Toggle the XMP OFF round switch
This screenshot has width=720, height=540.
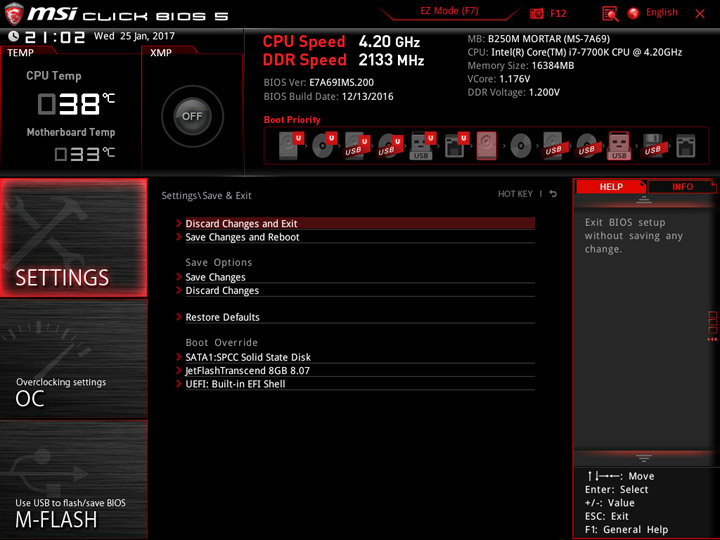click(x=192, y=116)
